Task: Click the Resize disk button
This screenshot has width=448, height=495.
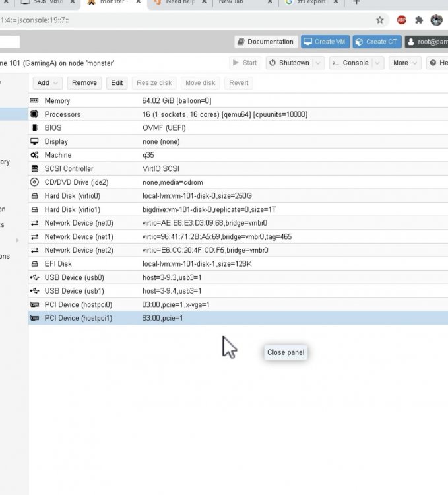Action: pyautogui.click(x=154, y=82)
